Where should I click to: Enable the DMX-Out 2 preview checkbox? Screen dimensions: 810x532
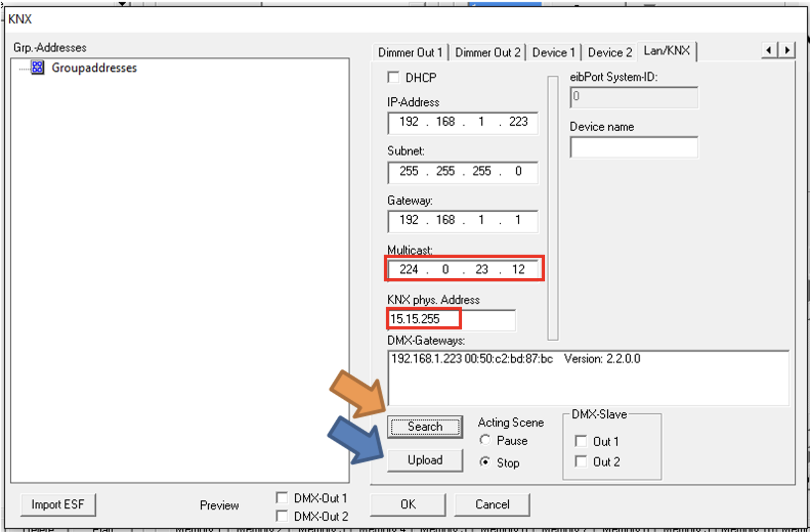282,516
